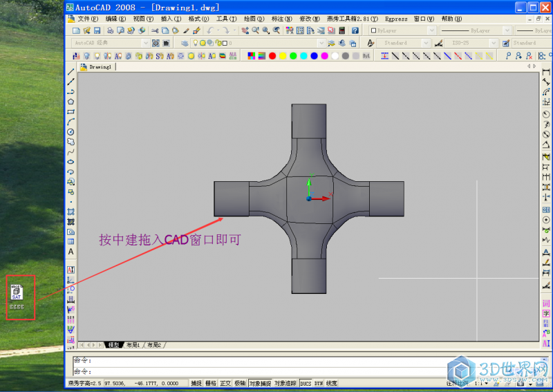Open the AutoCAD 经典 workspace dropdown
553x392 pixels.
(x=146, y=43)
